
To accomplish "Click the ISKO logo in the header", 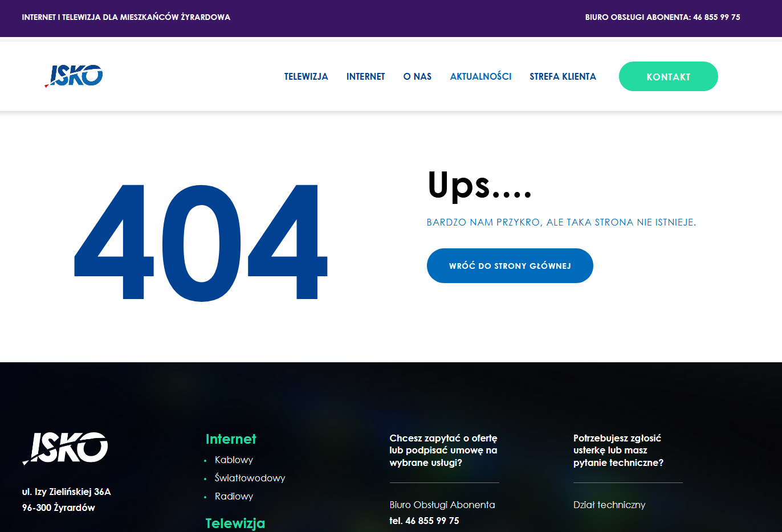I will 74,76.
